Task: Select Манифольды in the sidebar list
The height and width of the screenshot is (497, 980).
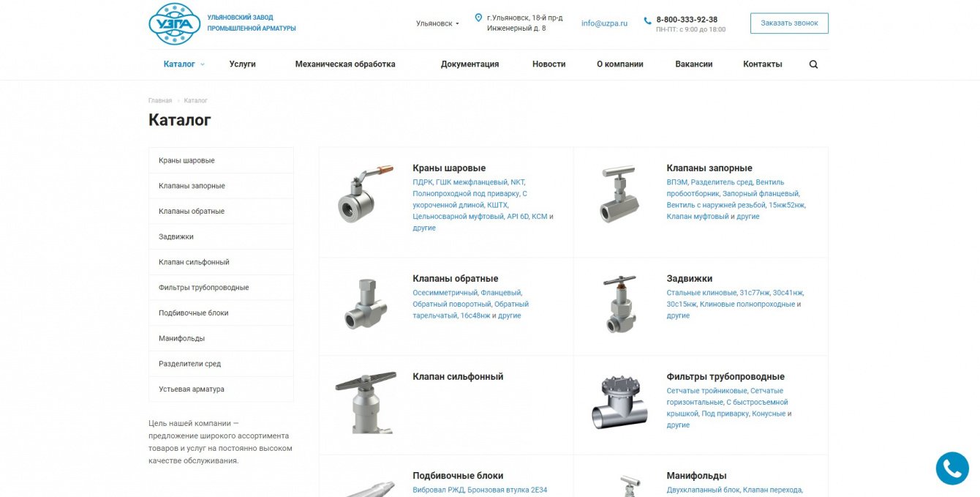Action: (221, 338)
